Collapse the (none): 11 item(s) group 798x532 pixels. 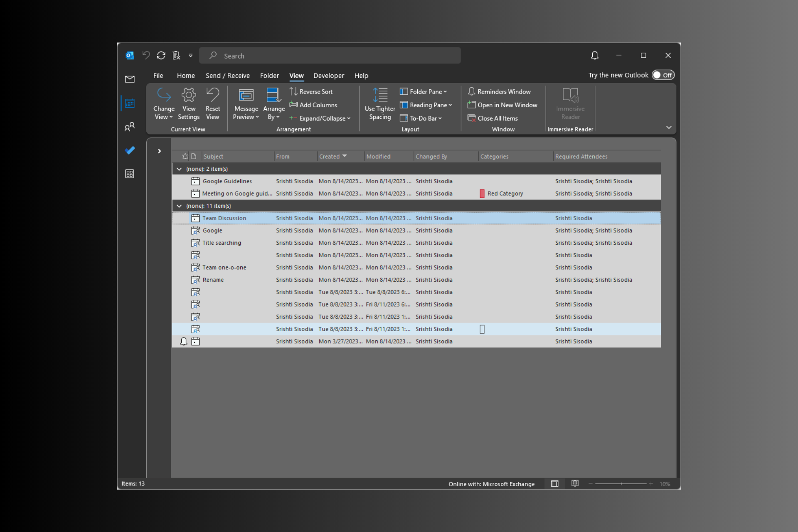(179, 206)
